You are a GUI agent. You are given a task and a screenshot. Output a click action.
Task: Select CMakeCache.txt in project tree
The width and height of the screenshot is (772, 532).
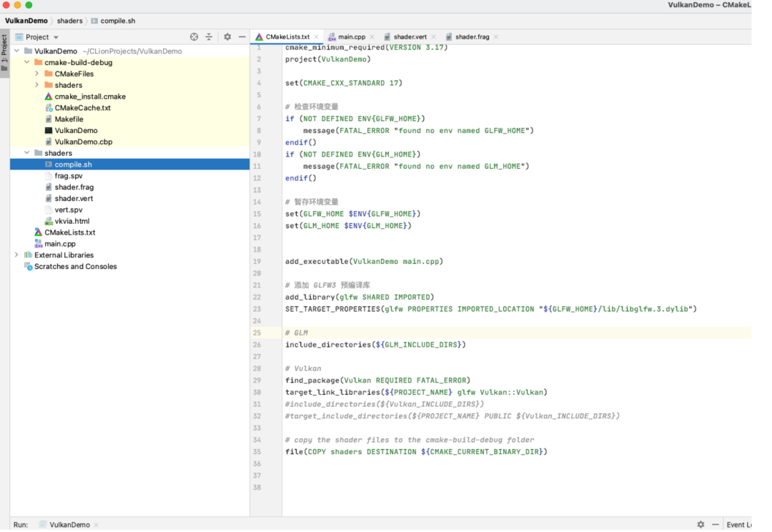[83, 108]
